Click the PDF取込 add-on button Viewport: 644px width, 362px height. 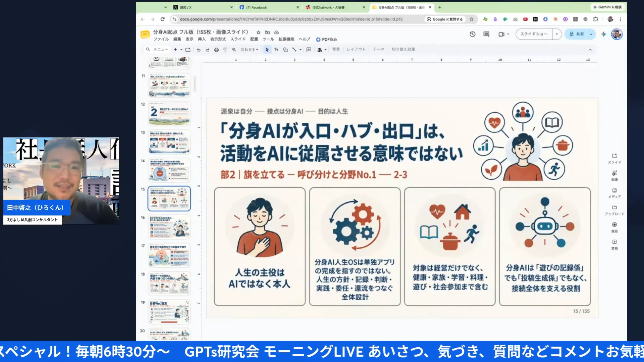tap(326, 39)
